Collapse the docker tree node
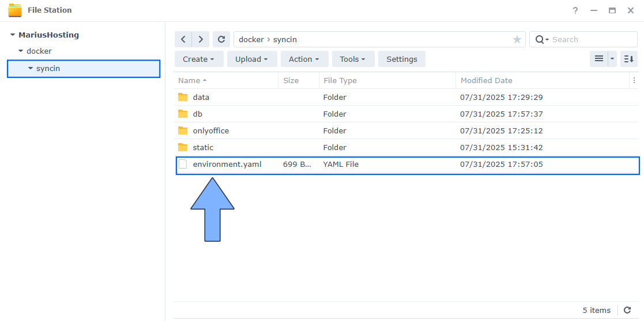Viewport: 644px width, 321px height. click(21, 51)
